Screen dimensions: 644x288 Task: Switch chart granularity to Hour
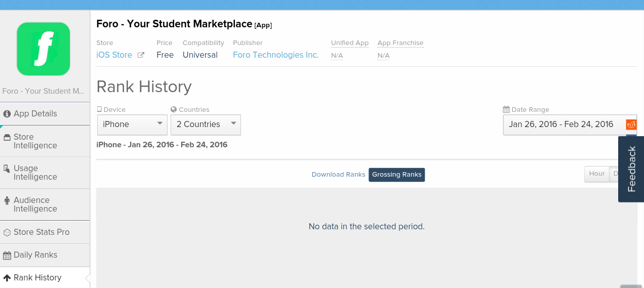click(x=596, y=174)
